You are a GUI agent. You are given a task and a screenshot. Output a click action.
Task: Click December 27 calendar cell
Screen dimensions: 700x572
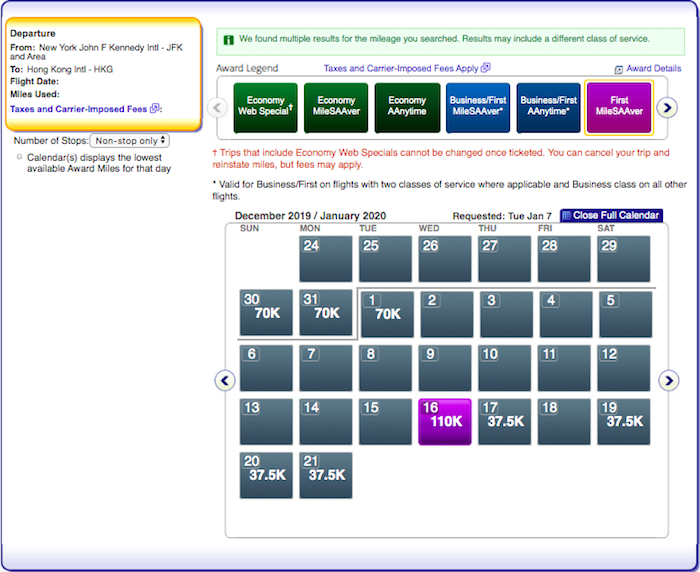point(504,259)
